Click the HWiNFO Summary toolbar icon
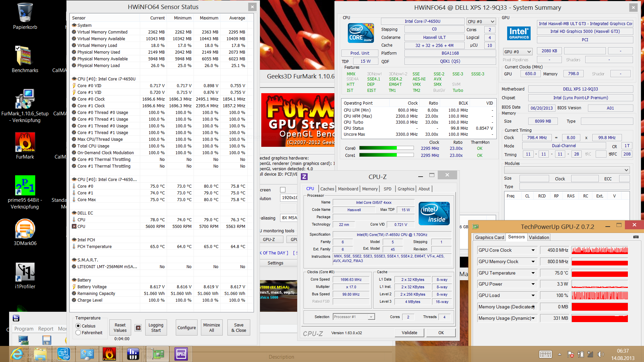 (23, 340)
